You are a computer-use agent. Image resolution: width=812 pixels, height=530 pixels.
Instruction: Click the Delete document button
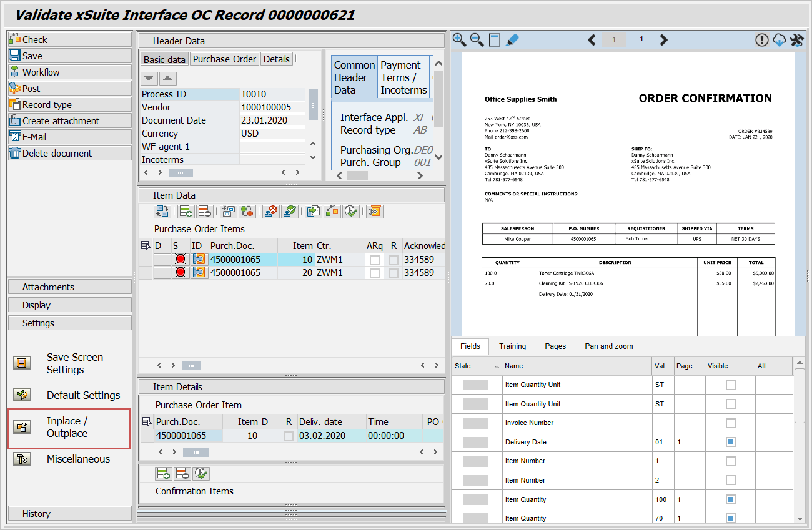pyautogui.click(x=70, y=153)
